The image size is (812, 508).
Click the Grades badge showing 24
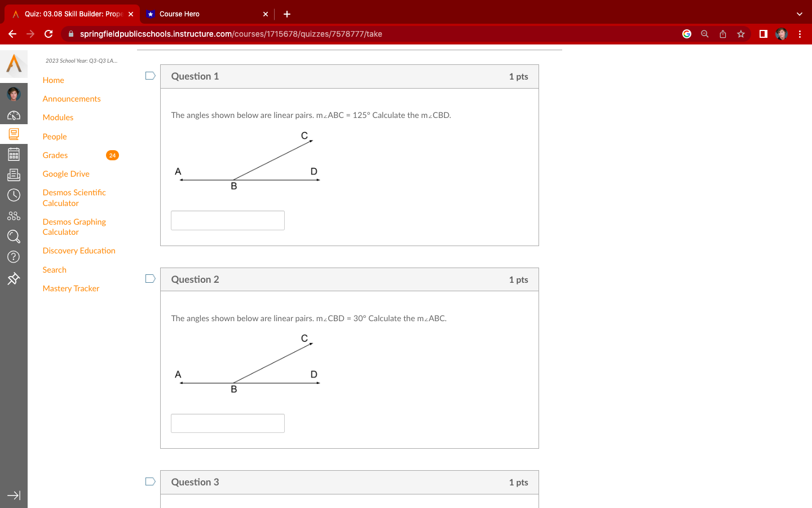click(112, 155)
